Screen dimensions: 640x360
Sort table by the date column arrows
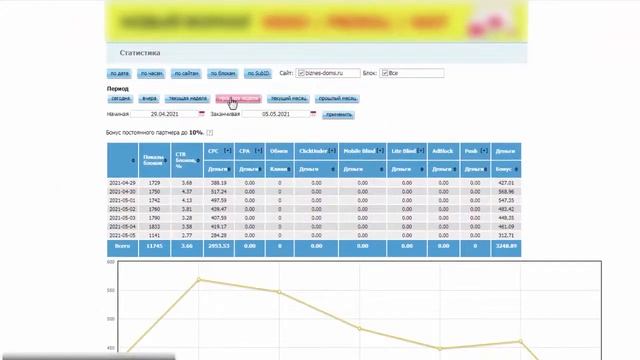coord(133,160)
